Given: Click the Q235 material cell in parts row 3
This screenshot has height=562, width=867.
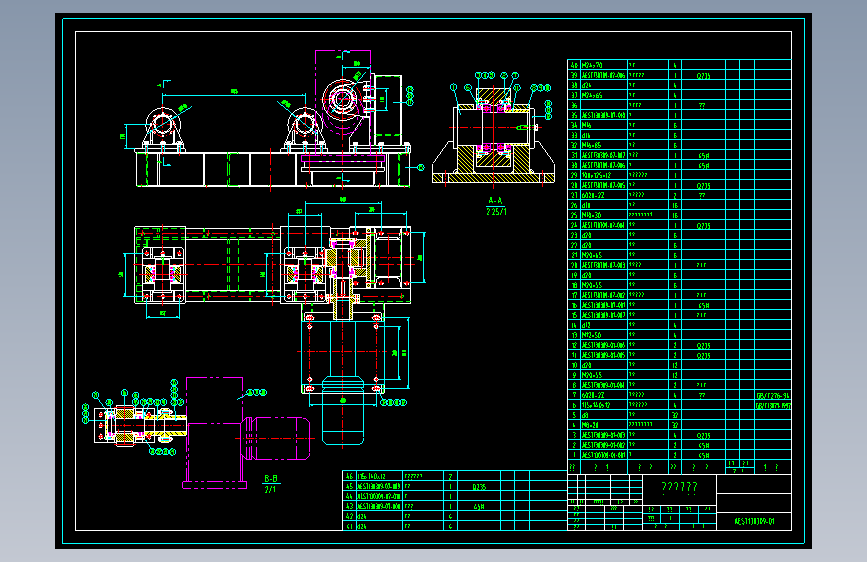Looking at the screenshot, I should 703,436.
